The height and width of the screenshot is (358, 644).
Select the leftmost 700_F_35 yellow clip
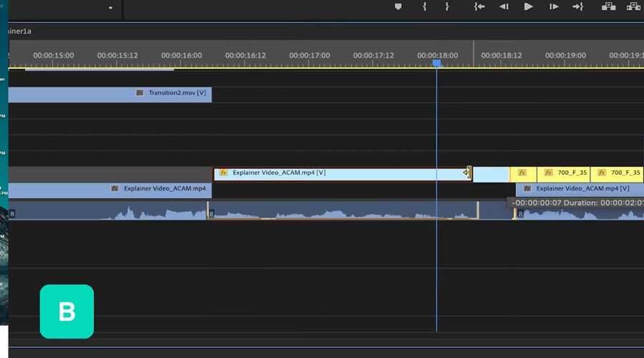click(x=564, y=174)
